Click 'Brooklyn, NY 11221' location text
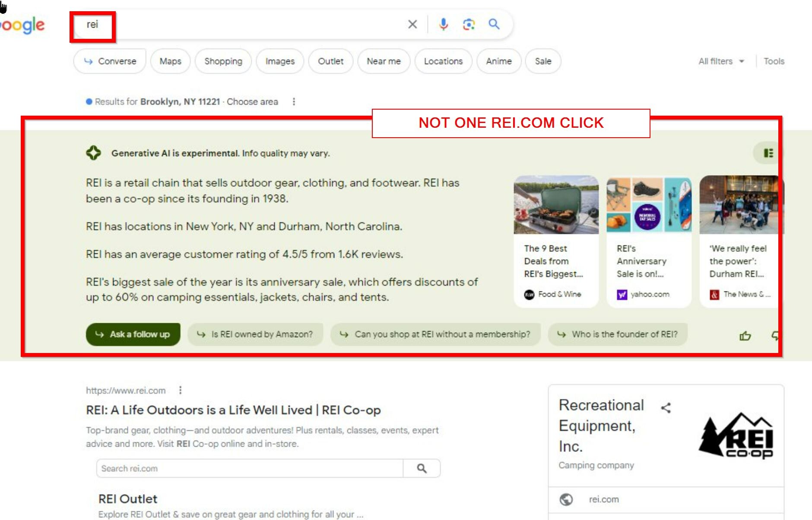 180,101
